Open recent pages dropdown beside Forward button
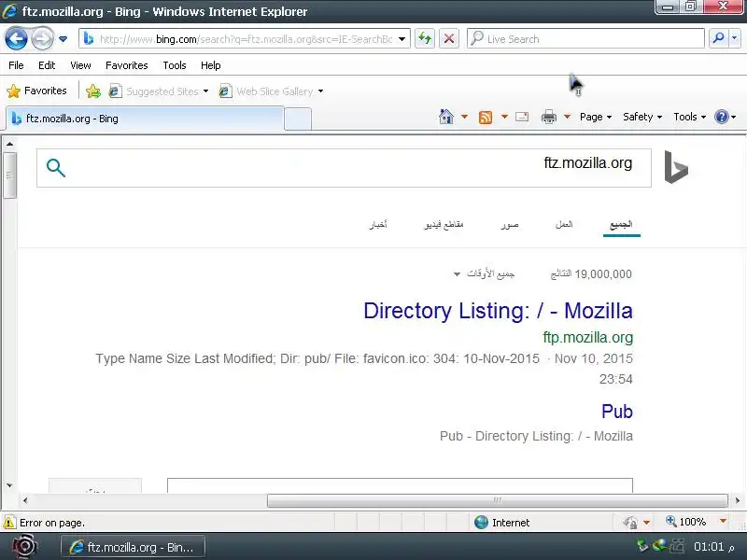Viewport: 747px width, 560px height. pos(63,39)
